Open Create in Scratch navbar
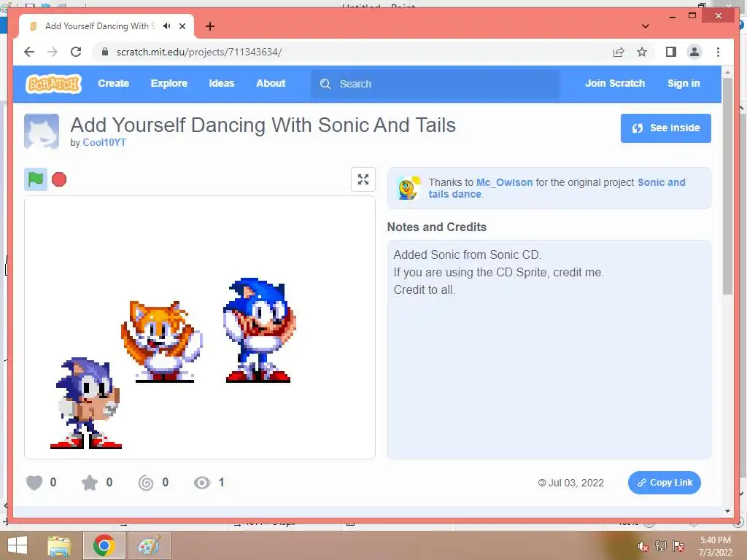747x560 pixels. tap(113, 83)
